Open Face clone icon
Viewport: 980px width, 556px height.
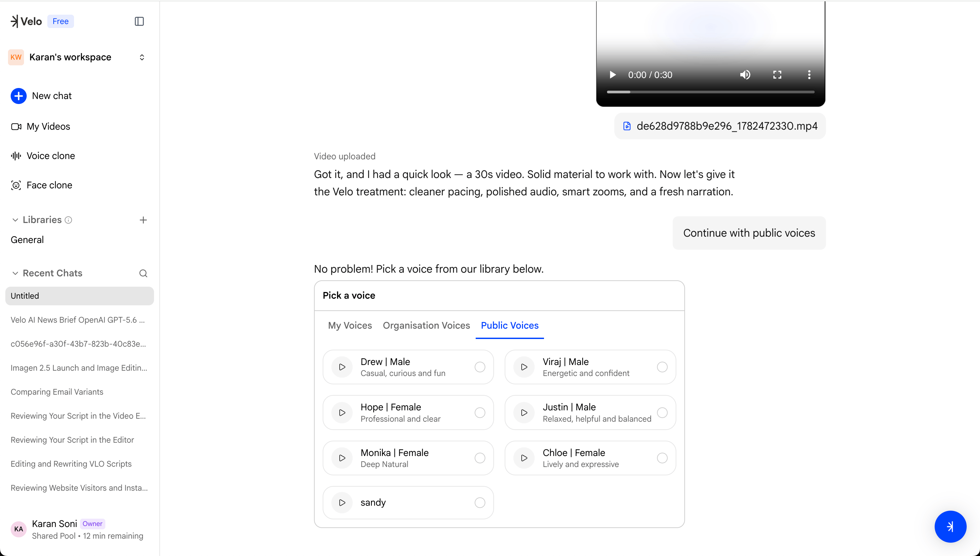click(x=16, y=185)
